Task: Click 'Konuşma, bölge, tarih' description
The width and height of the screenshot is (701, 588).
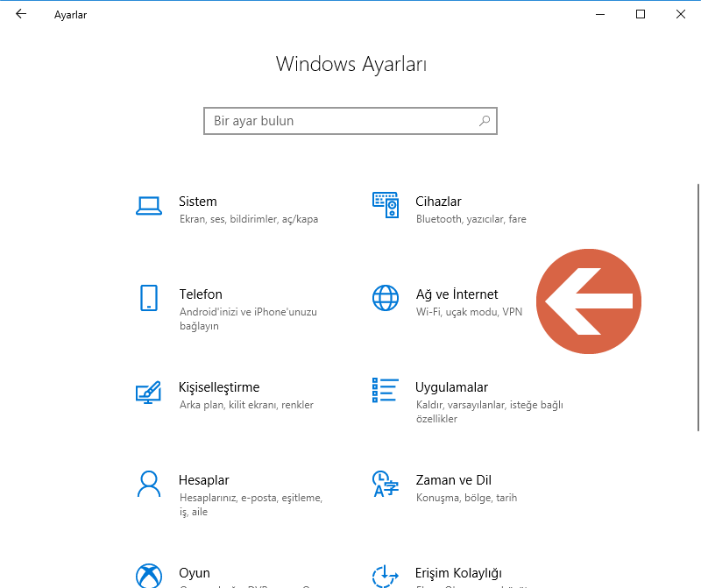Action: click(x=466, y=498)
